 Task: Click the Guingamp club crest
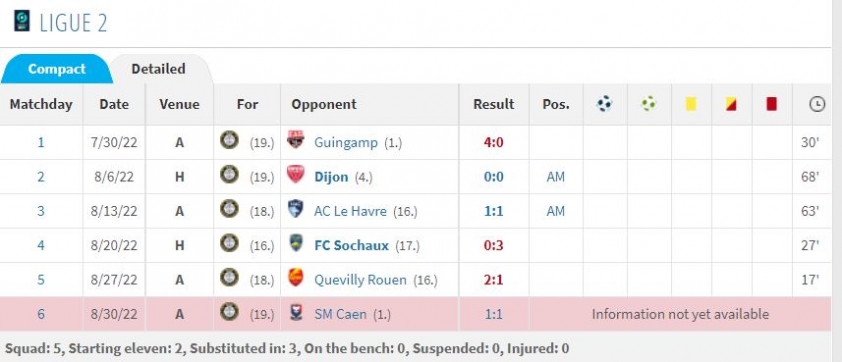tap(295, 140)
